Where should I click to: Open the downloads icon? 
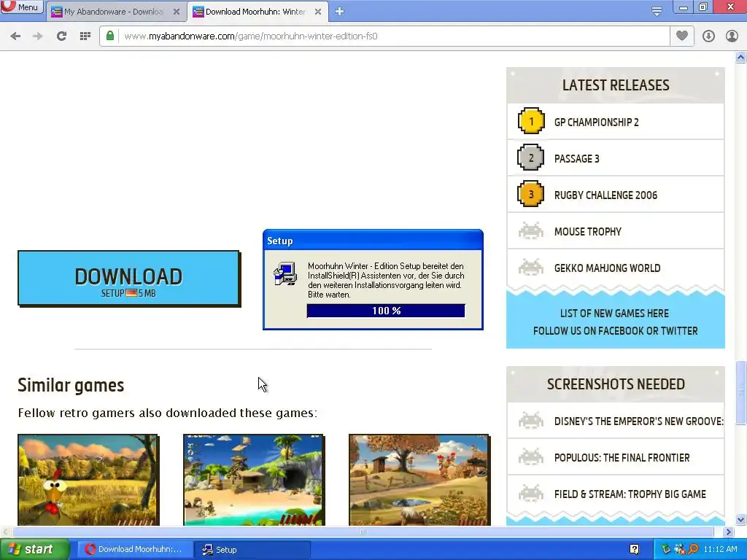coord(708,36)
